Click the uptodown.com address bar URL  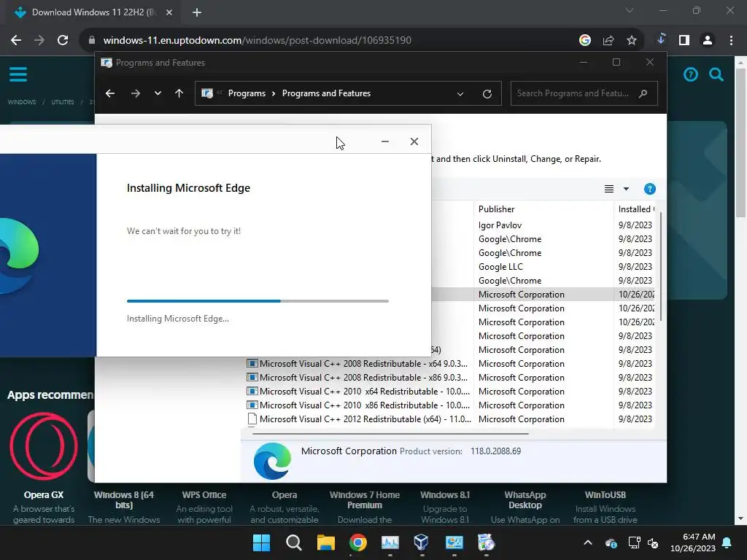click(258, 41)
